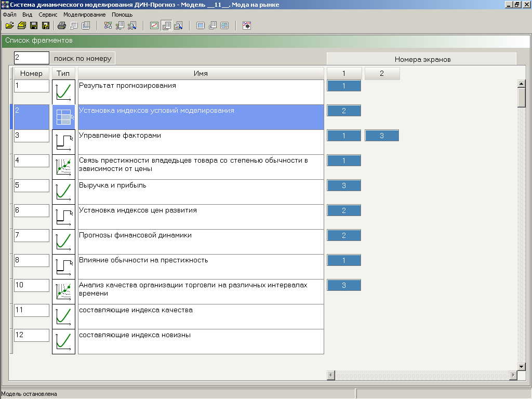Open the Моделирование menu
Screen dimensions: 532x399
(84, 15)
